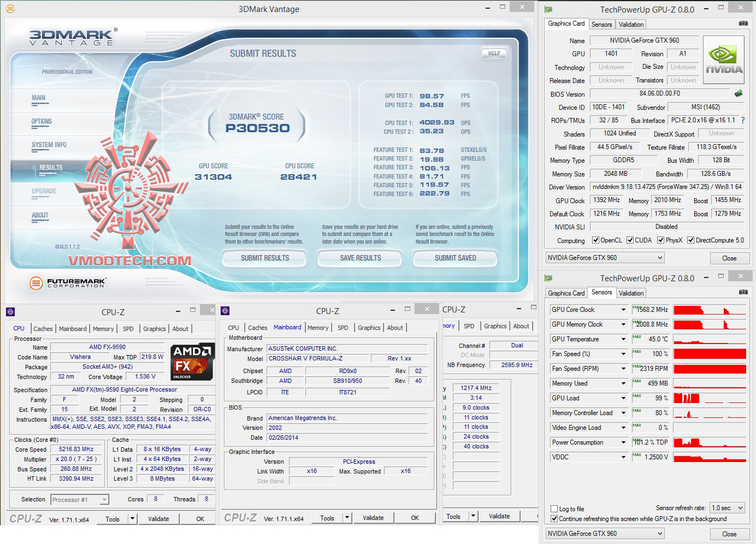
Task: Click the save BIOS chip icon in GPU-Z
Action: click(x=739, y=93)
